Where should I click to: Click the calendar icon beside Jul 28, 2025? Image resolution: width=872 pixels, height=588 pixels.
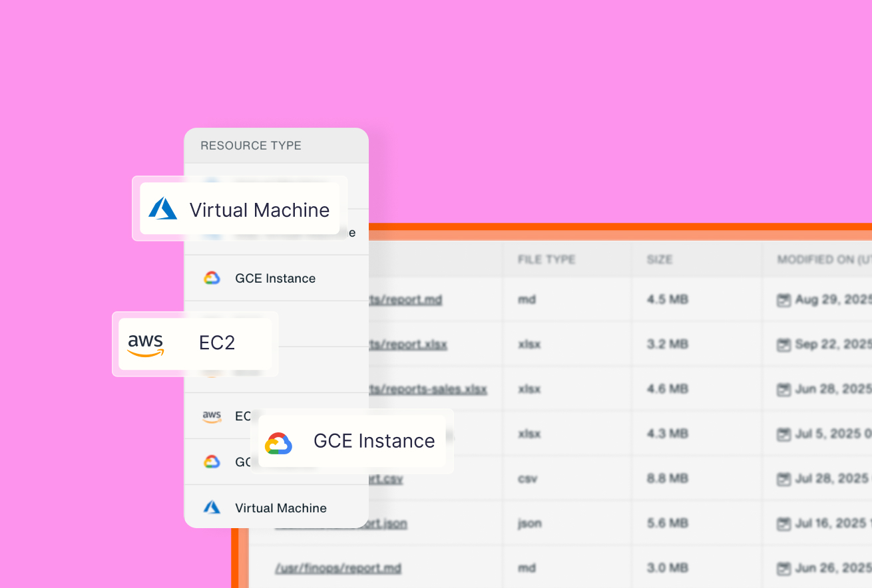[x=784, y=478]
